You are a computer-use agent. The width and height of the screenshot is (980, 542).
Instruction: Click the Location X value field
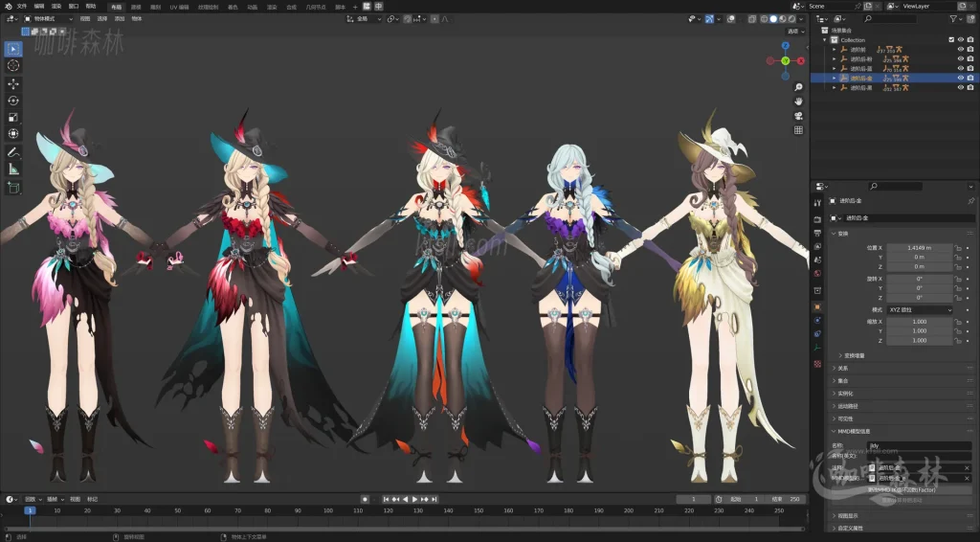[x=920, y=248]
